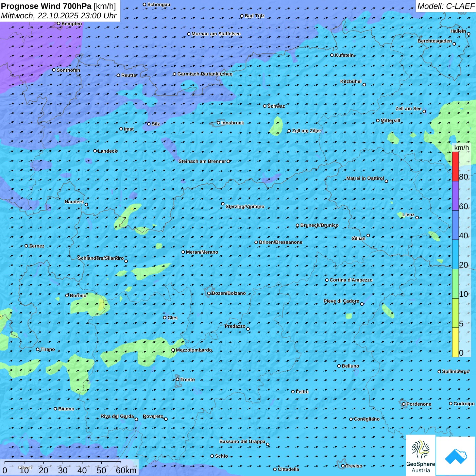This screenshot has width=476, height=476.
Task: Click the Kitzbühel city label
Action: coord(351,81)
